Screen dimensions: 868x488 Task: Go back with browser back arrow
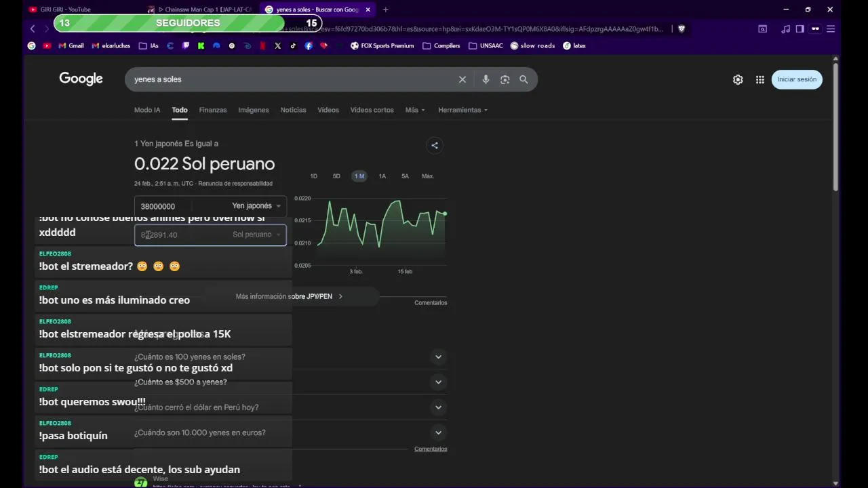tap(33, 28)
